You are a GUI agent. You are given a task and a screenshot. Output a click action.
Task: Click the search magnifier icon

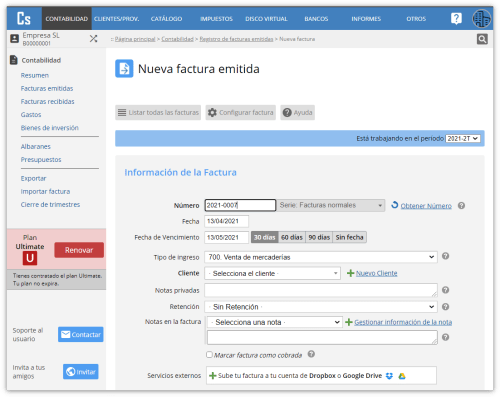click(482, 39)
